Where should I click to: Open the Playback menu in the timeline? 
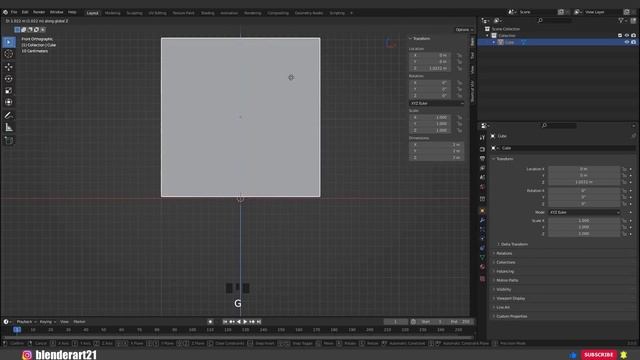click(x=26, y=322)
